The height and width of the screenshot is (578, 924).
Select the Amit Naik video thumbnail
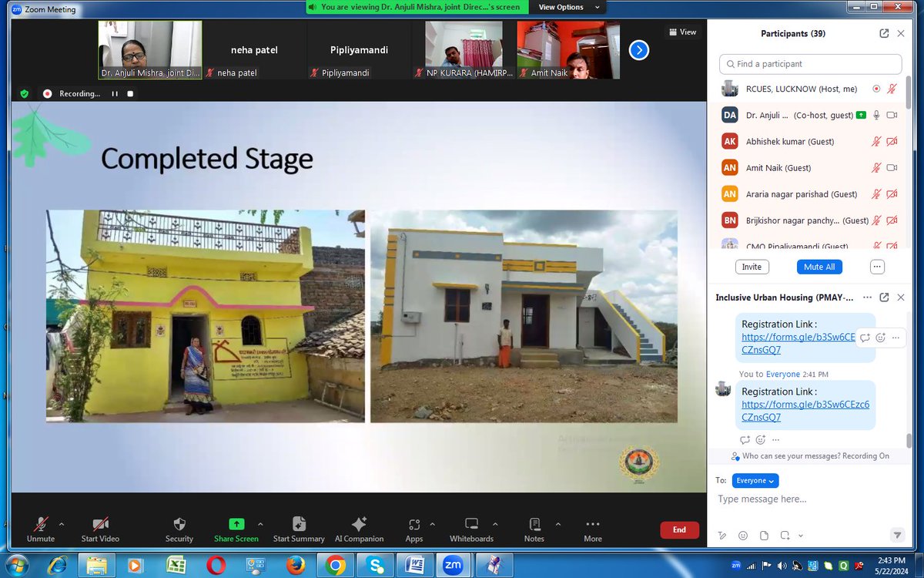[x=567, y=50]
